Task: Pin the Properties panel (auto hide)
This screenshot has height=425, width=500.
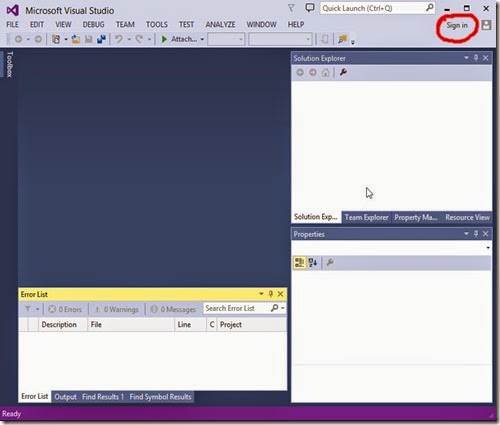Action: tap(476, 234)
